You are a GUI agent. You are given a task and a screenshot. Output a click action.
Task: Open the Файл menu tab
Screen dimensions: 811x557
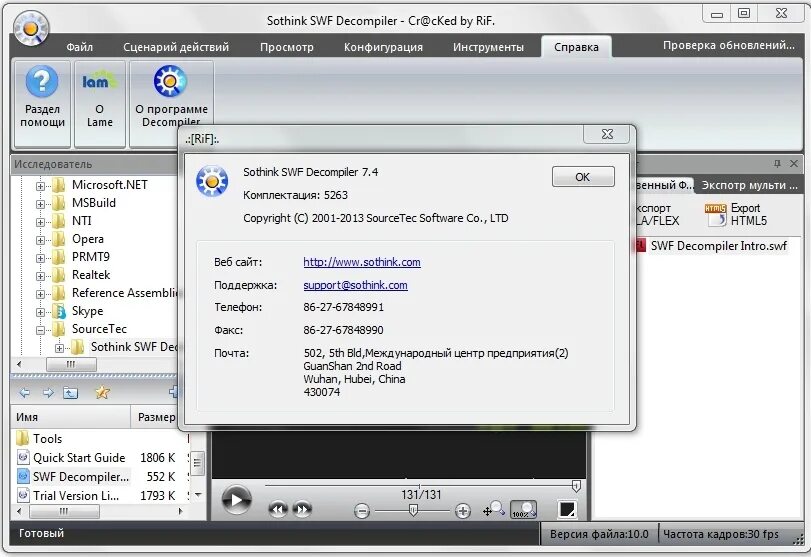(x=80, y=47)
